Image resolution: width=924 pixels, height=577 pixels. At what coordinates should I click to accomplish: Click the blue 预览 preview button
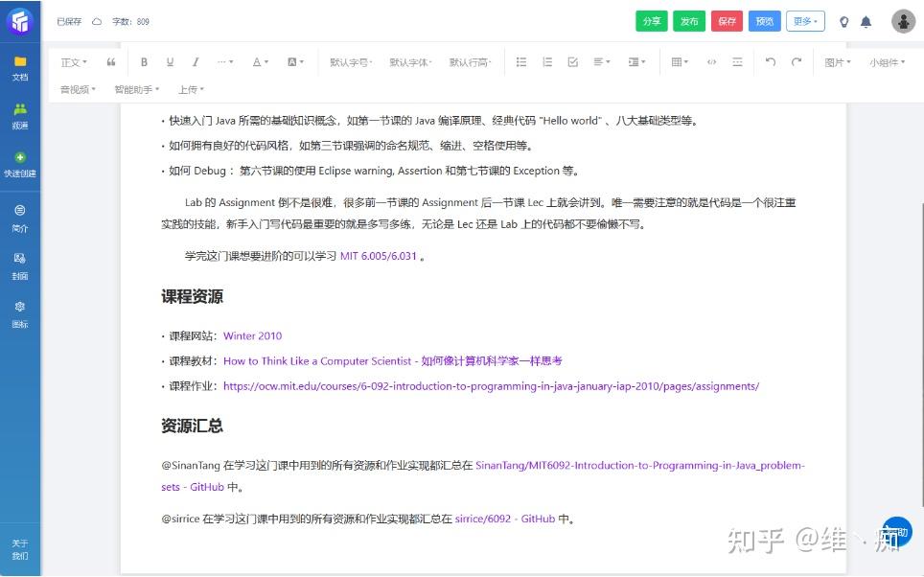[764, 21]
